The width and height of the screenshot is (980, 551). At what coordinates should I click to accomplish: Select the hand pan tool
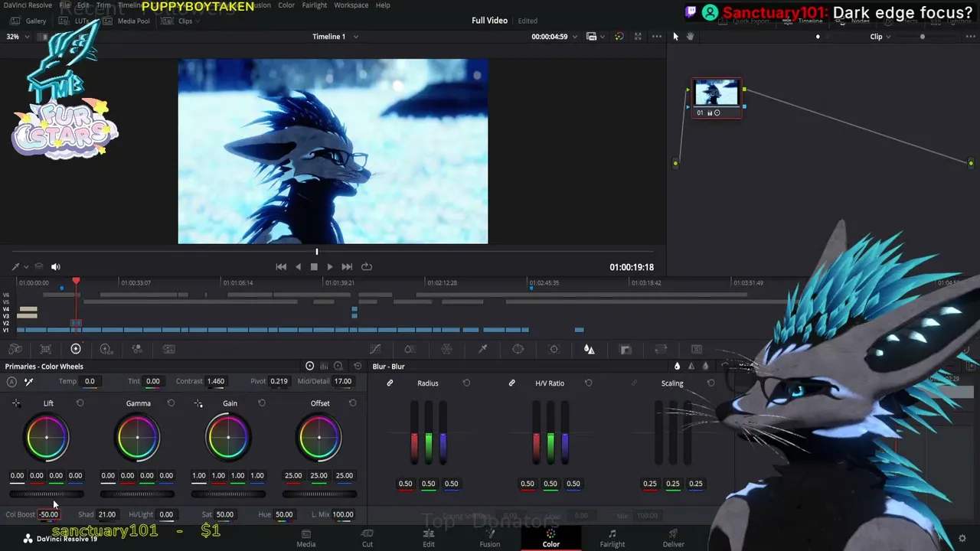(690, 36)
